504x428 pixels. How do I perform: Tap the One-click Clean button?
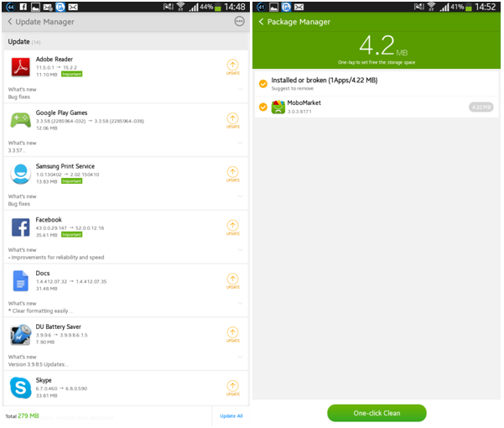point(377,413)
